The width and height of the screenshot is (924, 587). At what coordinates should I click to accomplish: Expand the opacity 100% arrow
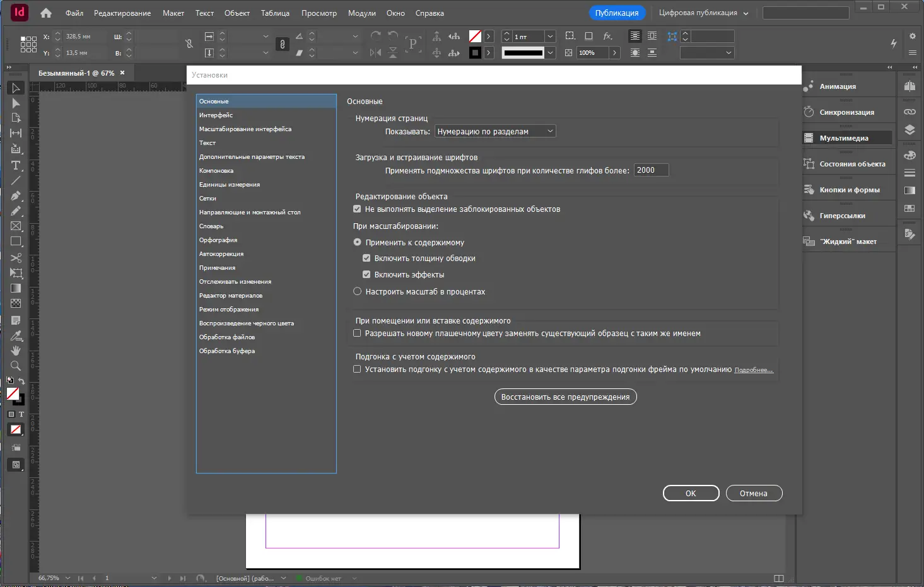coord(614,53)
